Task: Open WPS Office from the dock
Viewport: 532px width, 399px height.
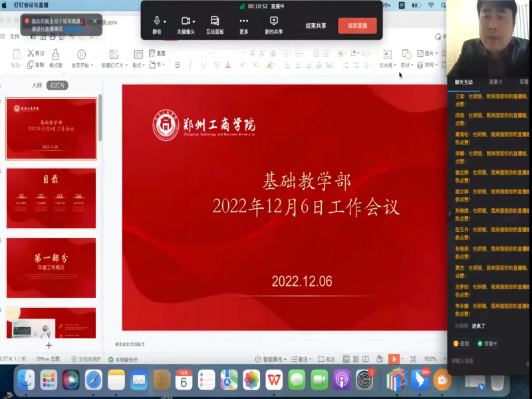Action: [x=274, y=380]
